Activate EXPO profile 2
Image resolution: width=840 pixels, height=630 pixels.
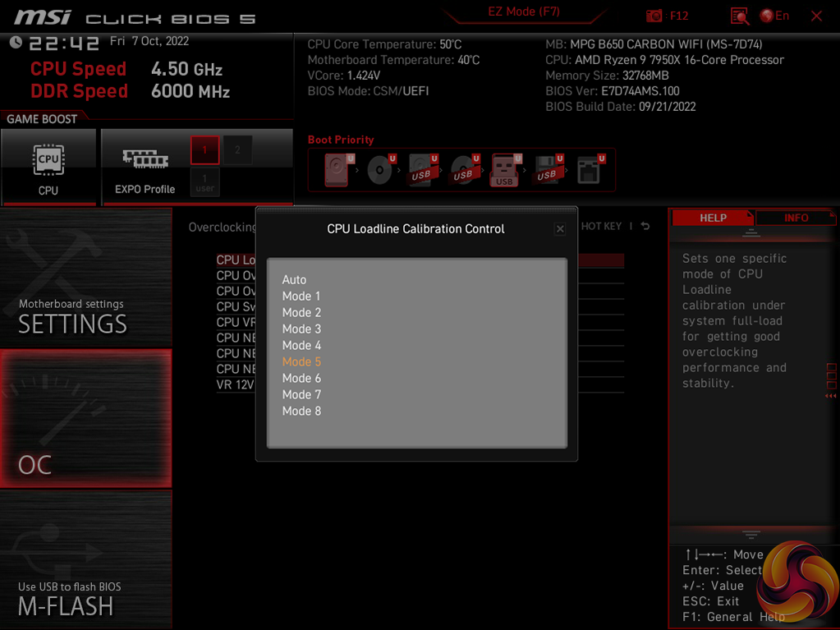(237, 150)
